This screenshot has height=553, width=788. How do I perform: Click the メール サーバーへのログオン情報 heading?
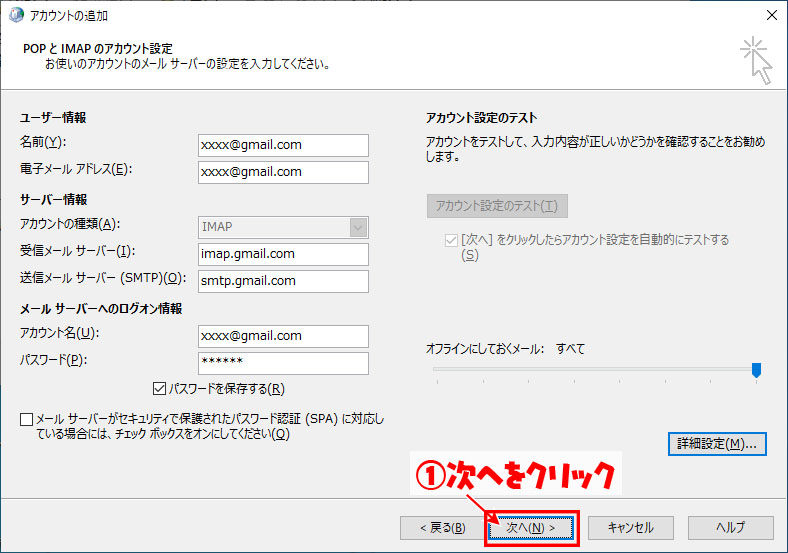pos(101,309)
